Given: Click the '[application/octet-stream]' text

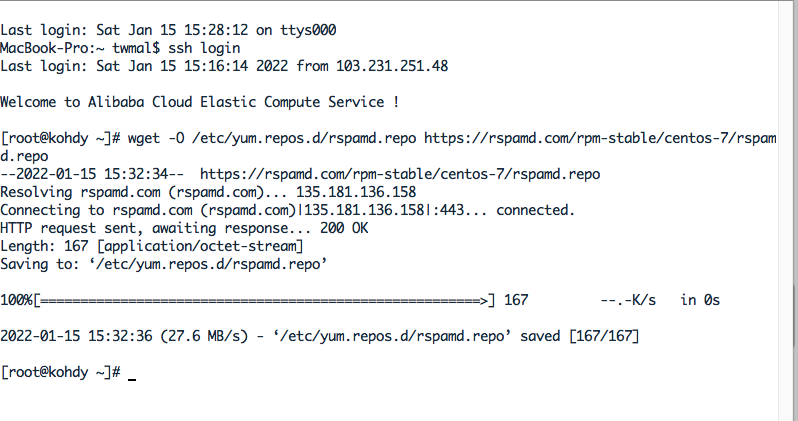Looking at the screenshot, I should point(200,246).
